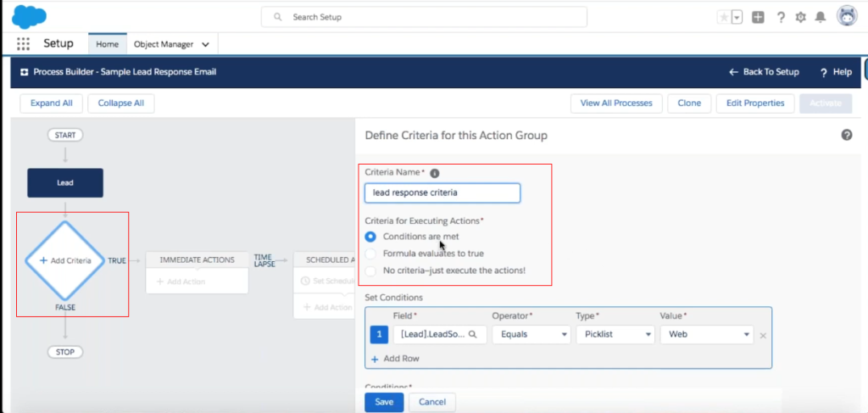The width and height of the screenshot is (868, 413).
Task: Click the FALSE branch label
Action: point(65,307)
